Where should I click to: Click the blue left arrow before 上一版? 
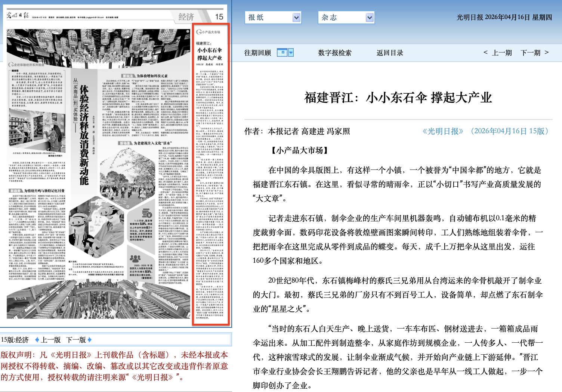[37, 340]
